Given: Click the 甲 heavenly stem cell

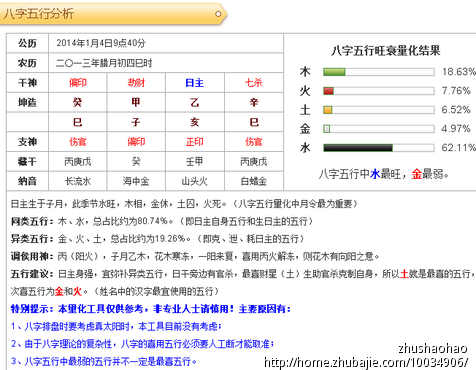Looking at the screenshot, I should [x=136, y=102].
